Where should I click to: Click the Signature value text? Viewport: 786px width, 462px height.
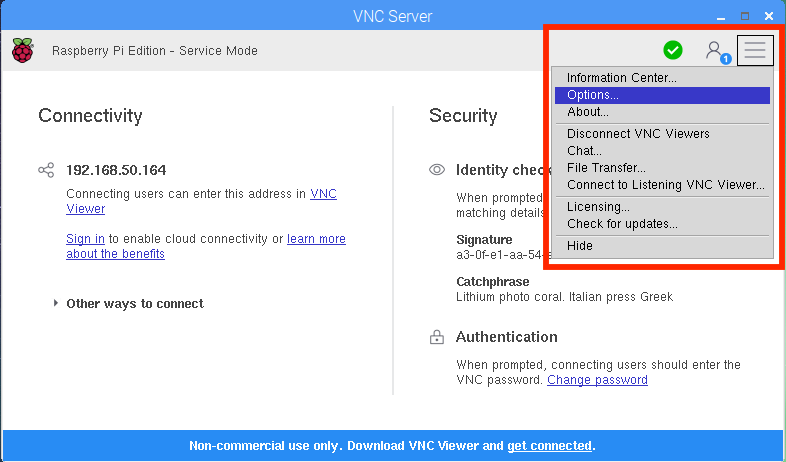point(504,255)
